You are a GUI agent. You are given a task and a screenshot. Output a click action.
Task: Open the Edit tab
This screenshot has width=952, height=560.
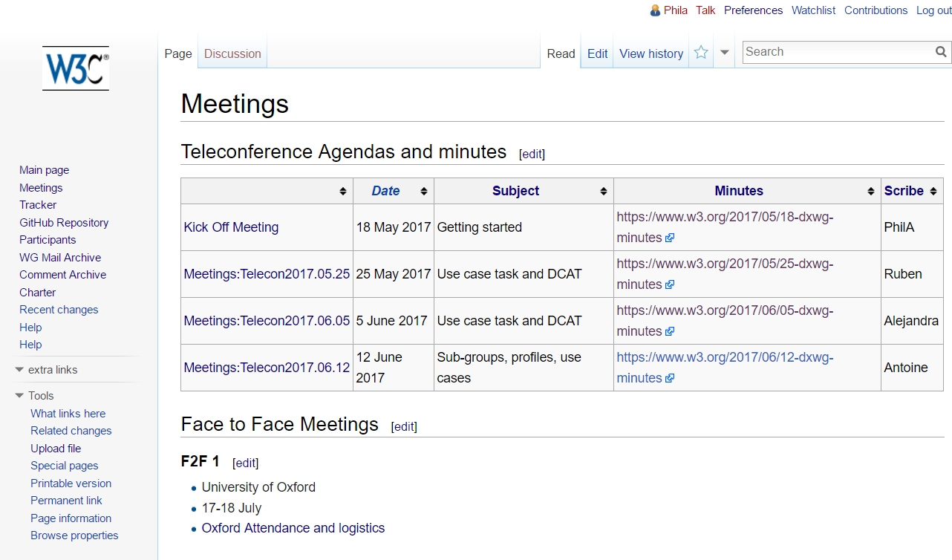(x=597, y=53)
